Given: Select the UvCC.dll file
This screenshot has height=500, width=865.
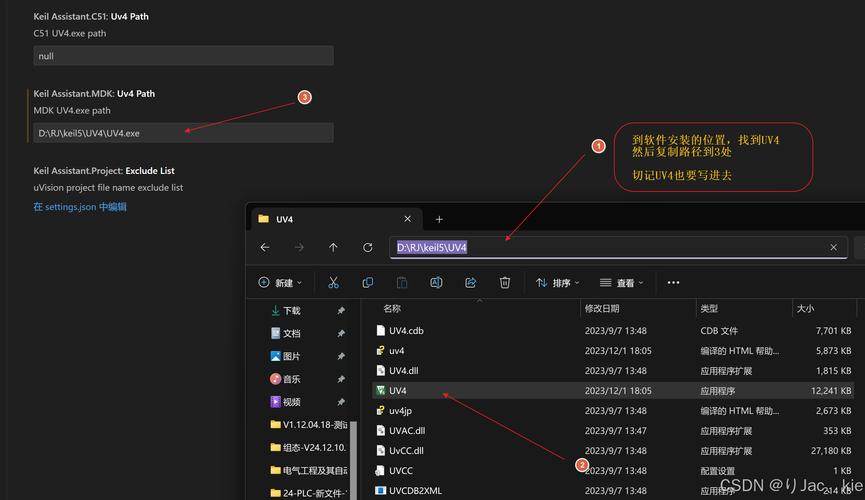Looking at the screenshot, I should click(x=612, y=450).
